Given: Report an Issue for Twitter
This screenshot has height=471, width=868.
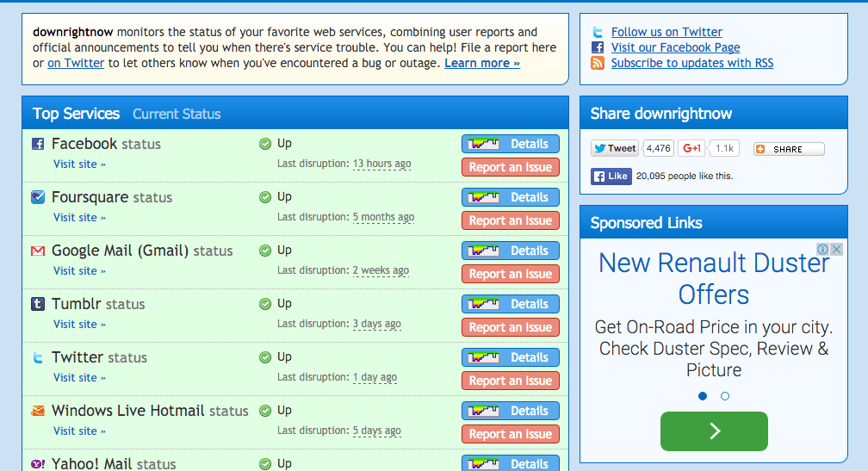Looking at the screenshot, I should (511, 381).
